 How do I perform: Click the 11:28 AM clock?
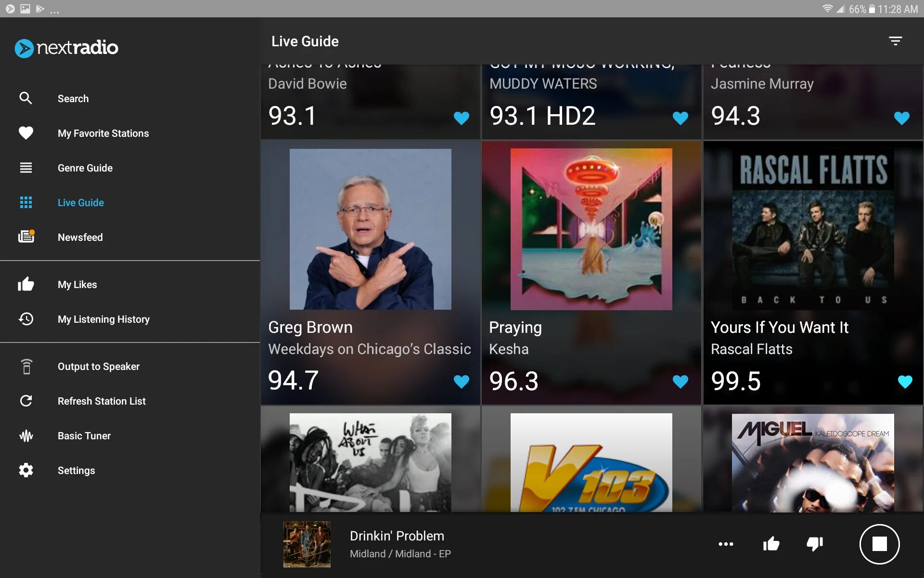pos(898,9)
